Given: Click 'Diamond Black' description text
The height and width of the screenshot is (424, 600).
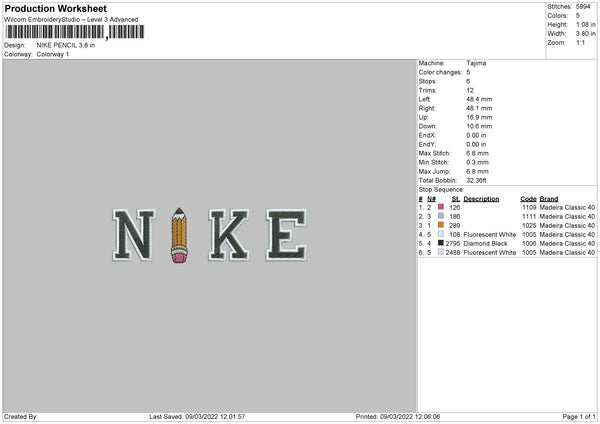Looking at the screenshot, I should (x=485, y=243).
